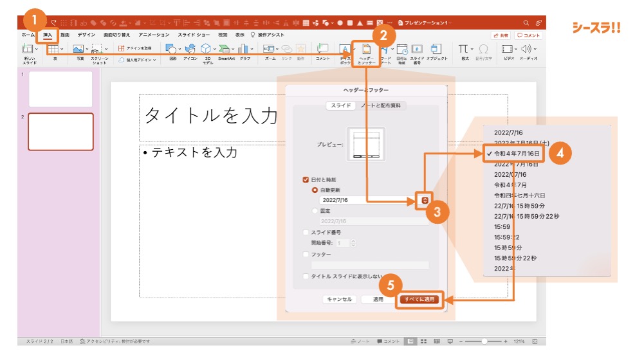Viewport: 644px width, 362px height.
Task: Select the スライド dialog tab
Action: (x=341, y=105)
